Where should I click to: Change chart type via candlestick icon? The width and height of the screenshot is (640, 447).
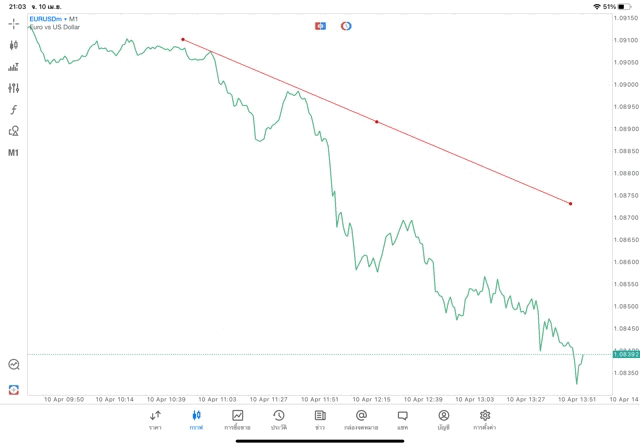click(14, 45)
